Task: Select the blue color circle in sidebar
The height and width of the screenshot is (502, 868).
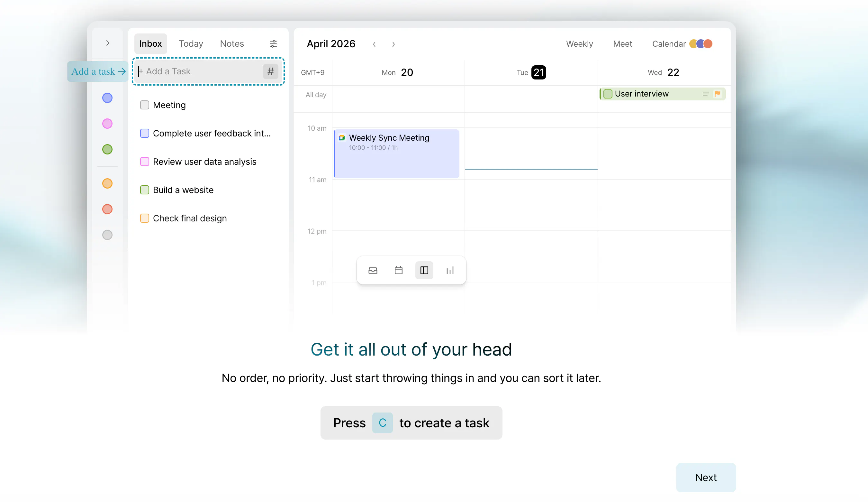Action: coord(107,98)
